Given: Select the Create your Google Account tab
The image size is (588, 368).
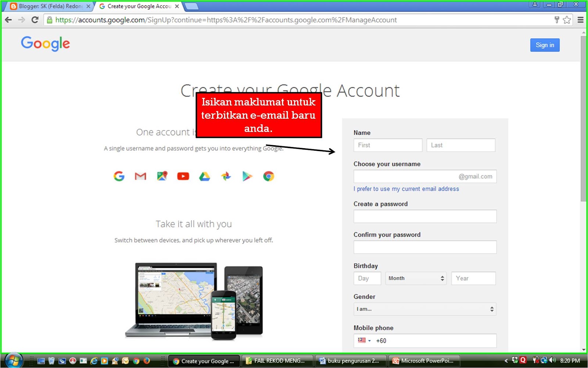Looking at the screenshot, I should click(139, 6).
